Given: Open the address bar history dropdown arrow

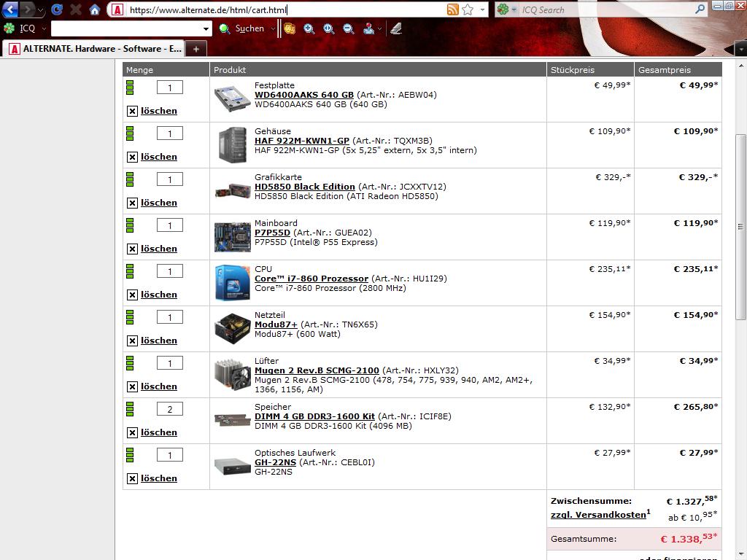Looking at the screenshot, I should click(482, 9).
